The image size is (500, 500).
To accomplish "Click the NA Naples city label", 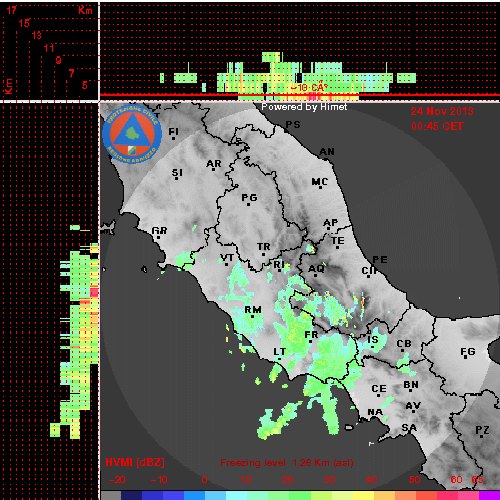I will [375, 412].
